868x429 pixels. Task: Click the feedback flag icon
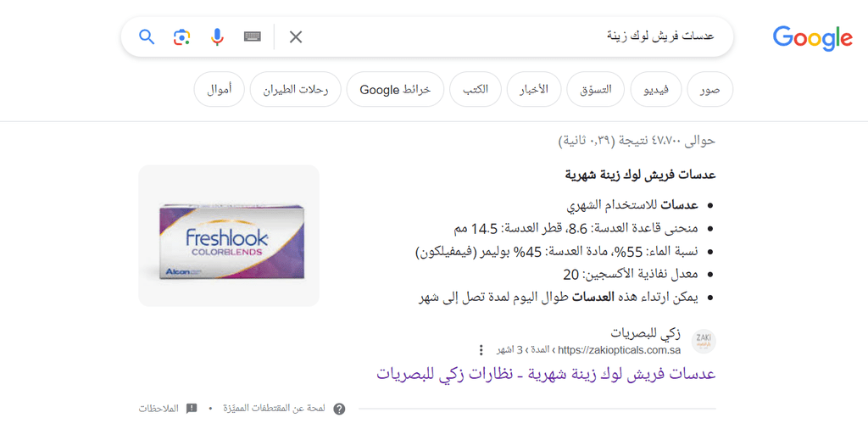[192, 409]
